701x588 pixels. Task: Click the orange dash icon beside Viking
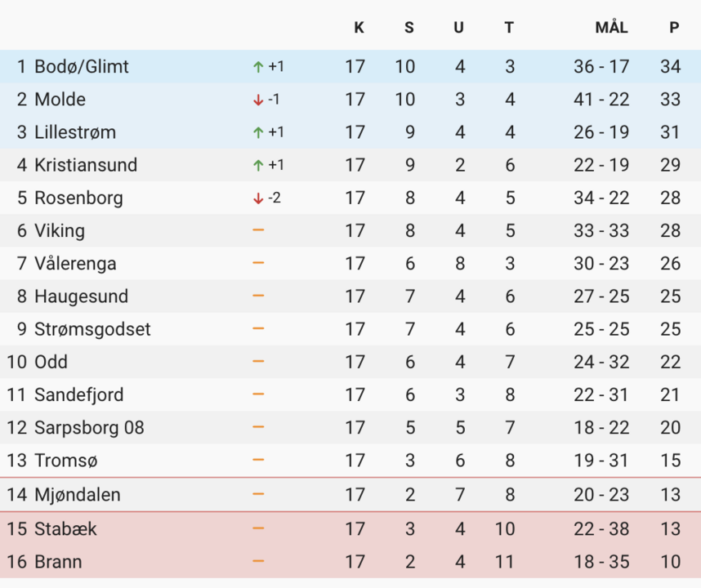258,230
